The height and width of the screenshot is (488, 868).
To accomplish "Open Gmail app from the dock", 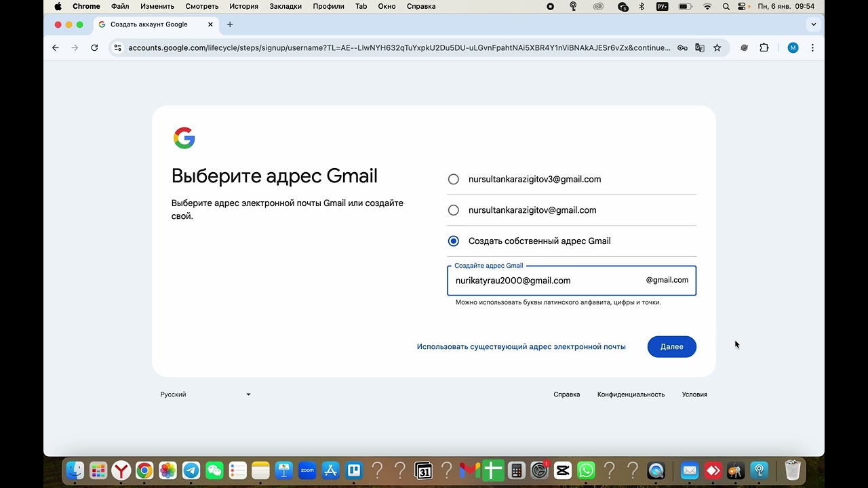I will tap(469, 470).
